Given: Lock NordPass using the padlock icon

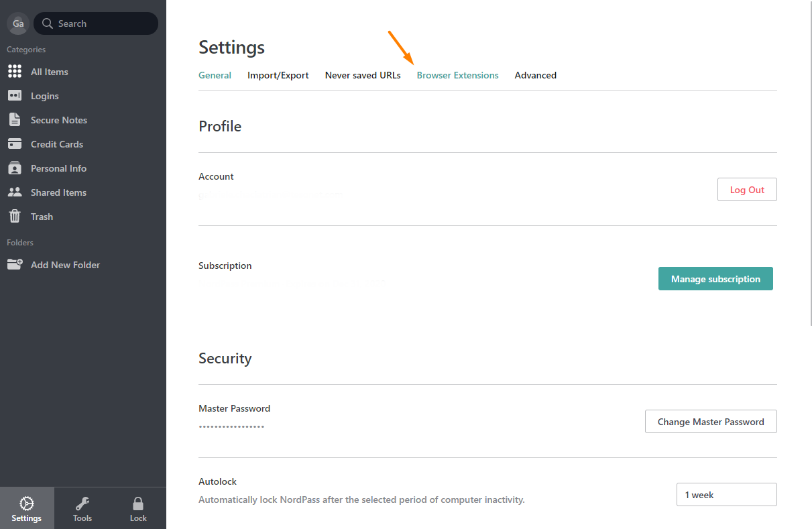Looking at the screenshot, I should pos(137,508).
